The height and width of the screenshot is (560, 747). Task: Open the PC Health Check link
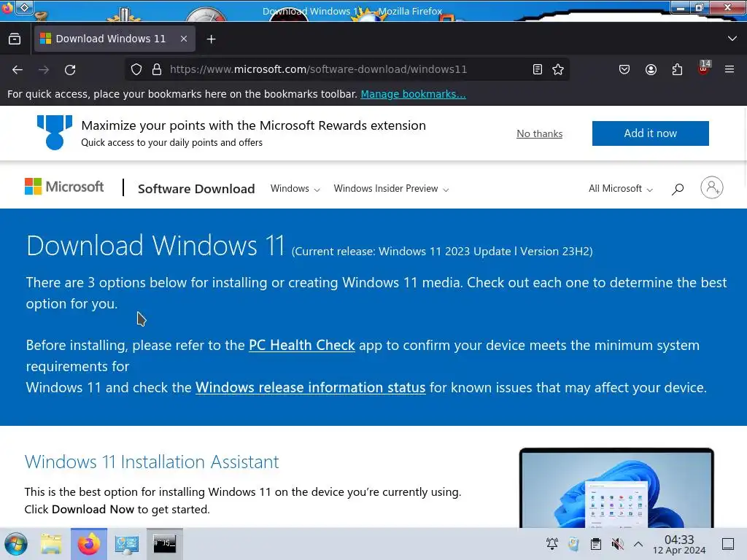[x=301, y=345]
